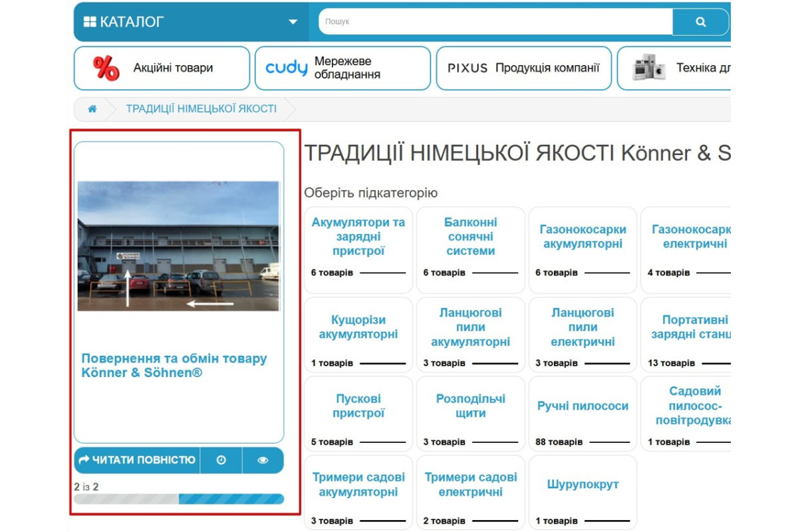Click '13 товарів' count text

(671, 363)
